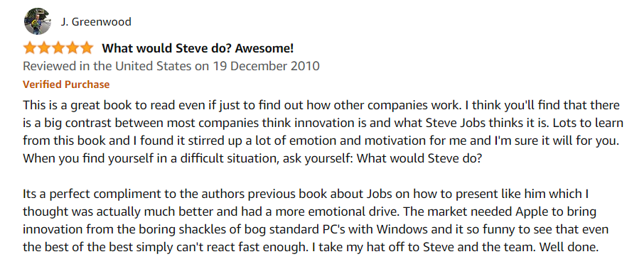Click the fifth rating star
The width and height of the screenshot is (644, 264).
pos(86,48)
